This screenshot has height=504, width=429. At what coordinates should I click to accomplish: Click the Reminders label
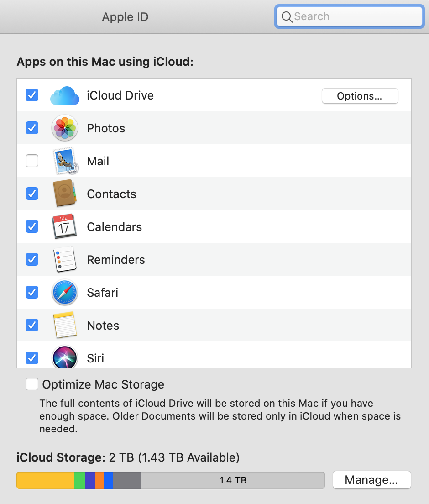(x=116, y=260)
